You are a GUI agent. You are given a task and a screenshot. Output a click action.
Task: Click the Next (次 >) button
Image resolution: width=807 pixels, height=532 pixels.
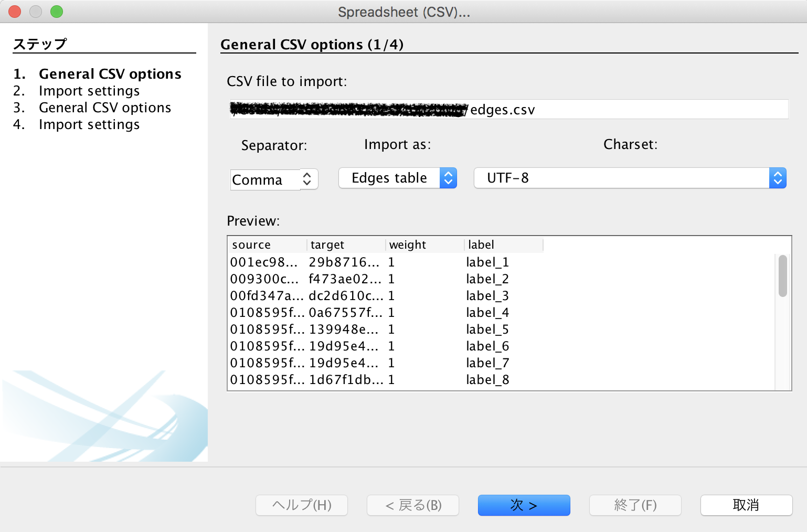523,505
